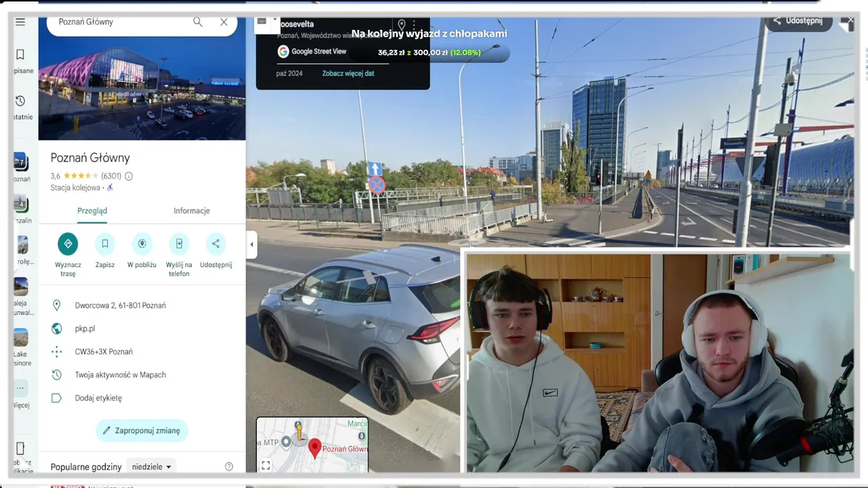
Task: Click the plus code dots icon
Action: pyautogui.click(x=57, y=352)
